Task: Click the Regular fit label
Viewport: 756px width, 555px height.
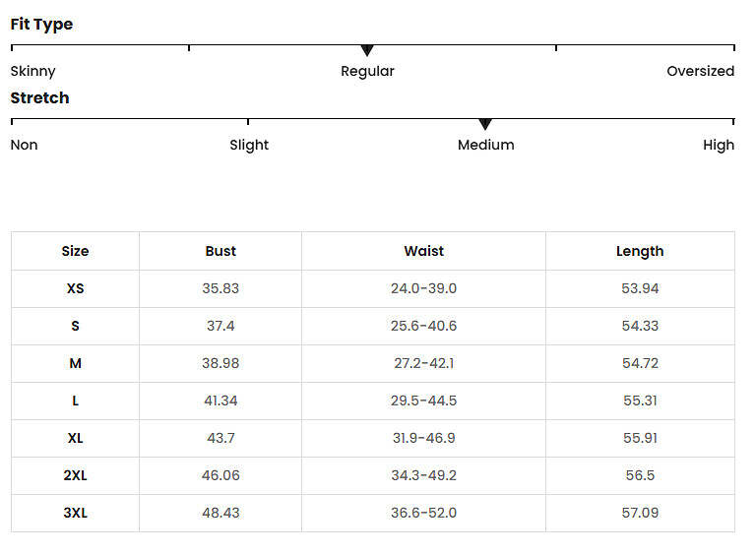Action: pyautogui.click(x=367, y=71)
